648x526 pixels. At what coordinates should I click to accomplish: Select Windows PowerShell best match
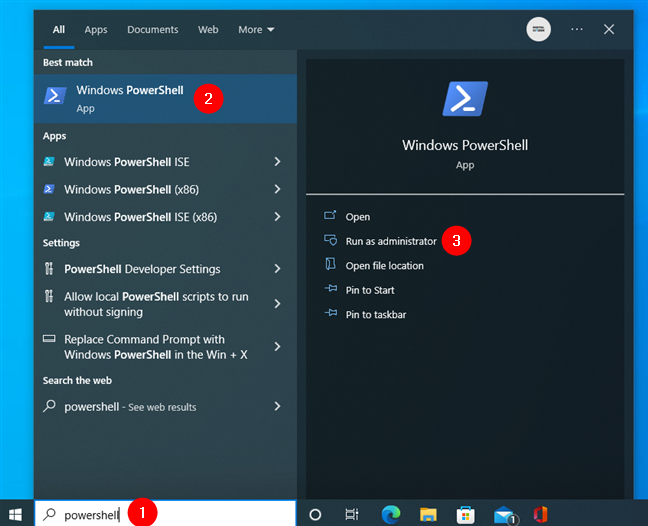pyautogui.click(x=165, y=99)
